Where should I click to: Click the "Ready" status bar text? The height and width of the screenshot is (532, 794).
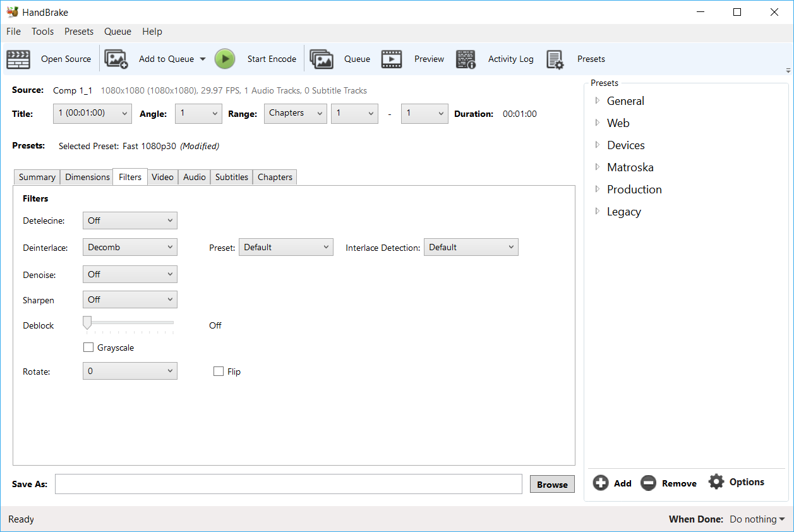[21, 519]
